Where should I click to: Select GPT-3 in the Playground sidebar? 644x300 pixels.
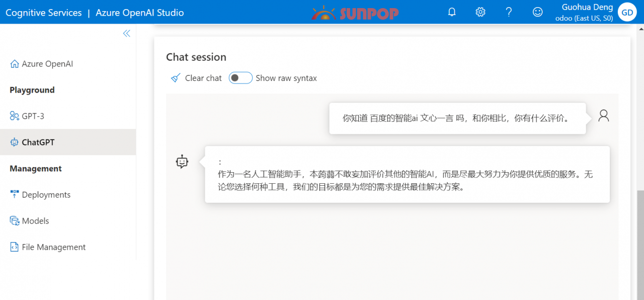tap(33, 116)
